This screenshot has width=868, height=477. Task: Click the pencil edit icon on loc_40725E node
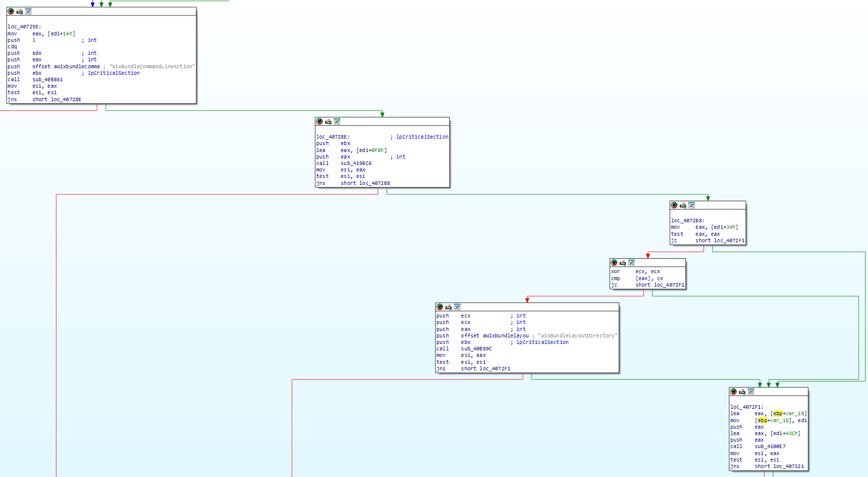click(x=19, y=11)
